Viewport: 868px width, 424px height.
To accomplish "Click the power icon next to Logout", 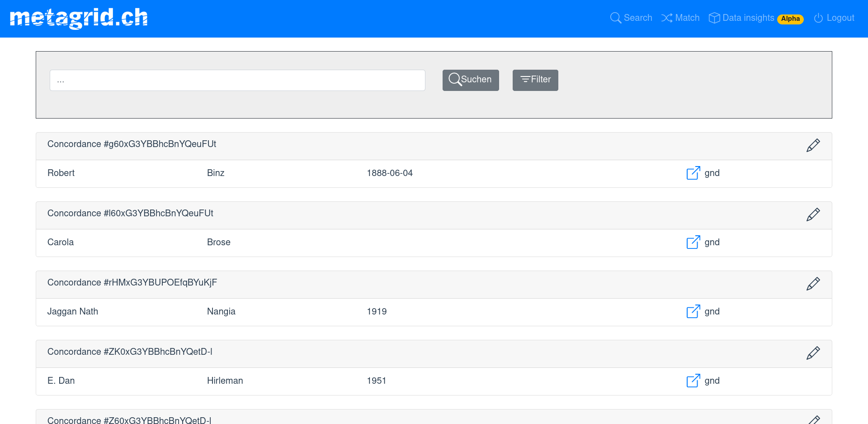I will pyautogui.click(x=818, y=18).
